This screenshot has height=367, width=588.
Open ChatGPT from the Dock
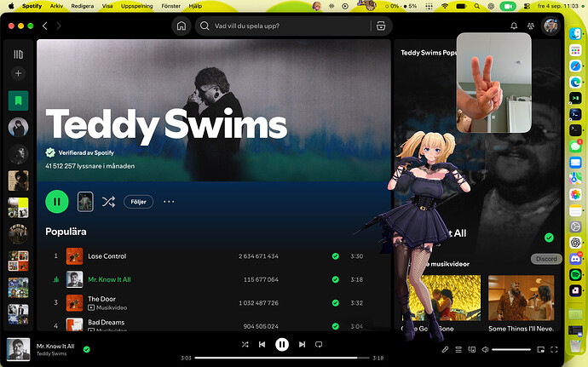575,242
